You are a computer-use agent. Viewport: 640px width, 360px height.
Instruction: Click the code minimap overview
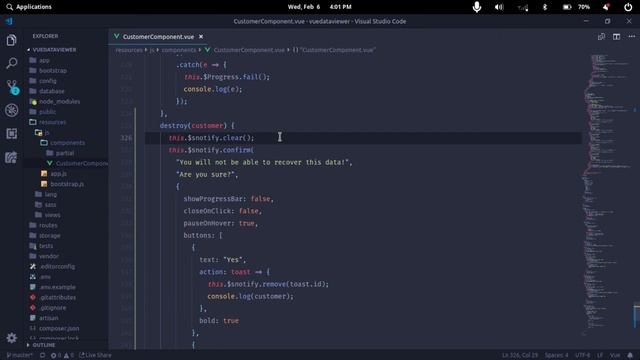(608, 196)
